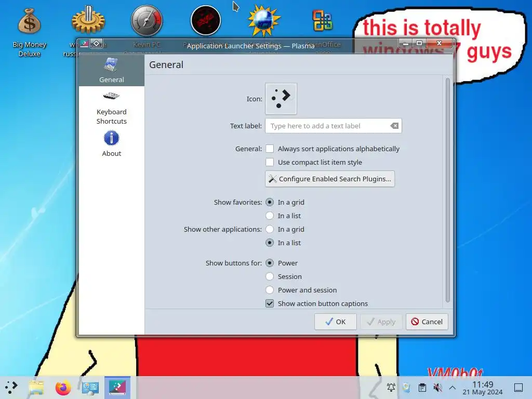Screen dimensions: 532x399
Task: Open the dark red round desktop icon
Action: click(x=206, y=20)
